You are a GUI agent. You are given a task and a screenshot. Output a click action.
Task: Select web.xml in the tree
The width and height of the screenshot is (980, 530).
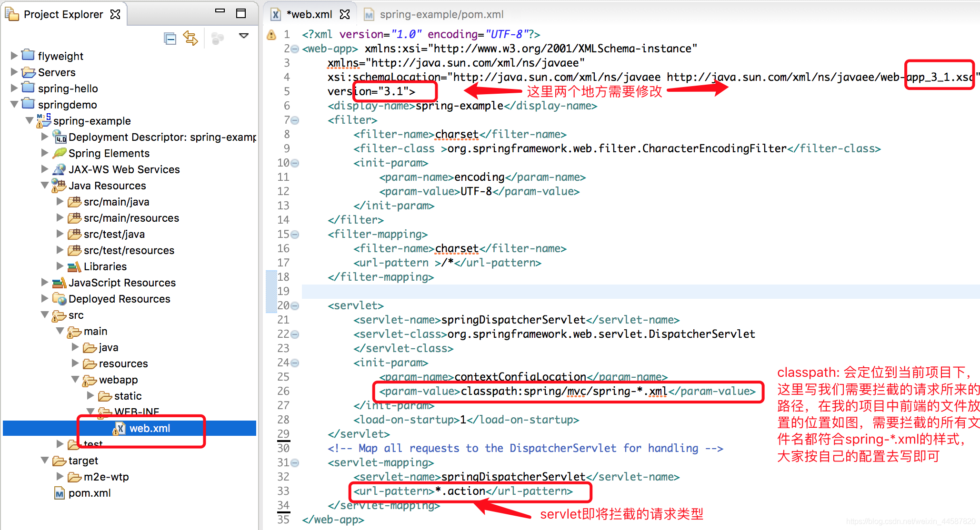click(150, 428)
